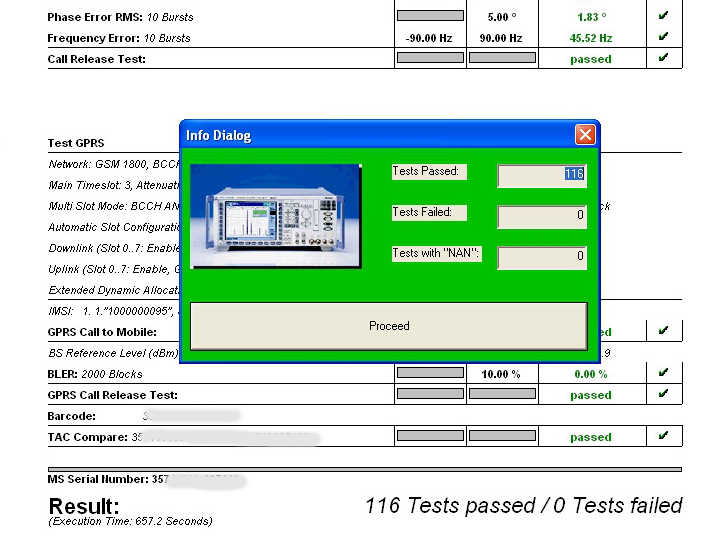This screenshot has width=719, height=553.
Task: Click the Info Dialog title bar
Action: point(370,135)
